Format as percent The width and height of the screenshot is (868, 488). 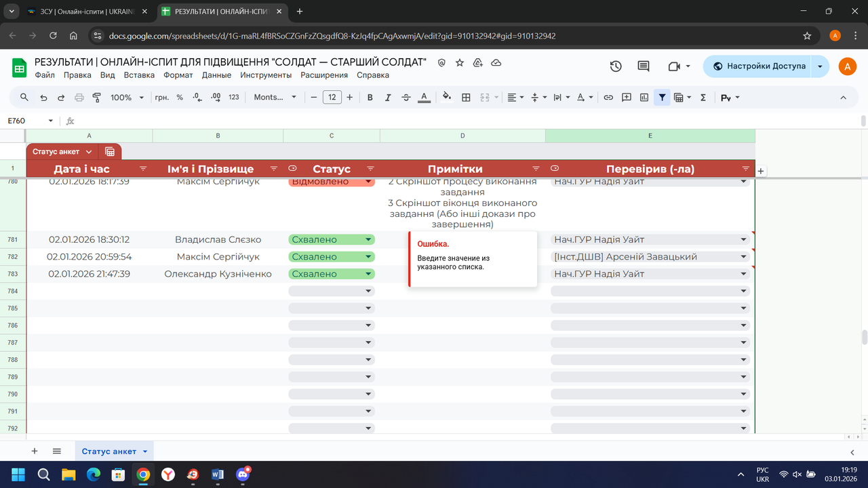[x=180, y=98]
